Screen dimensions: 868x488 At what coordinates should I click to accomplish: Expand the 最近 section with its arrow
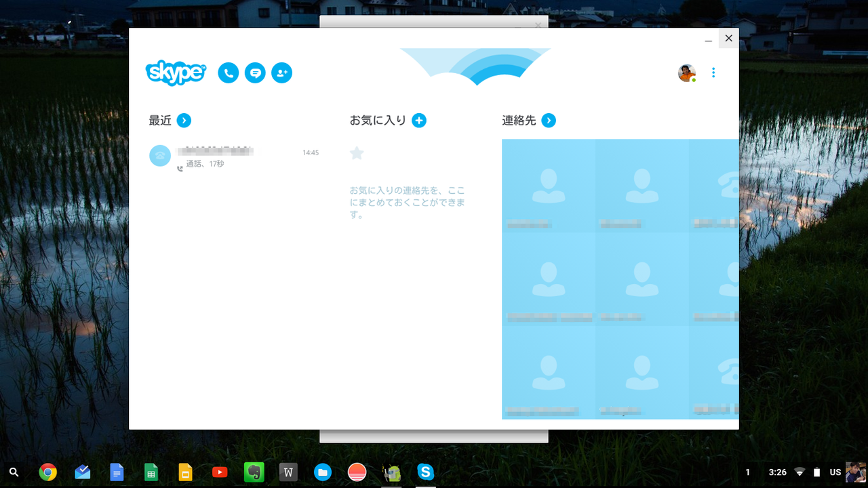point(184,120)
